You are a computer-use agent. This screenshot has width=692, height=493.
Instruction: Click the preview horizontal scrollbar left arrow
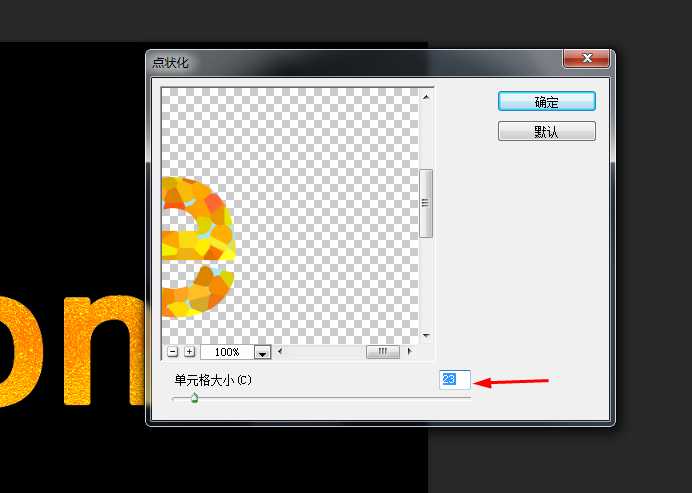(x=281, y=352)
